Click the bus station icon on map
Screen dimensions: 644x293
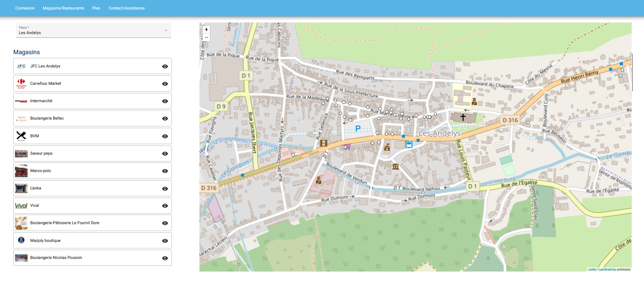tap(409, 144)
